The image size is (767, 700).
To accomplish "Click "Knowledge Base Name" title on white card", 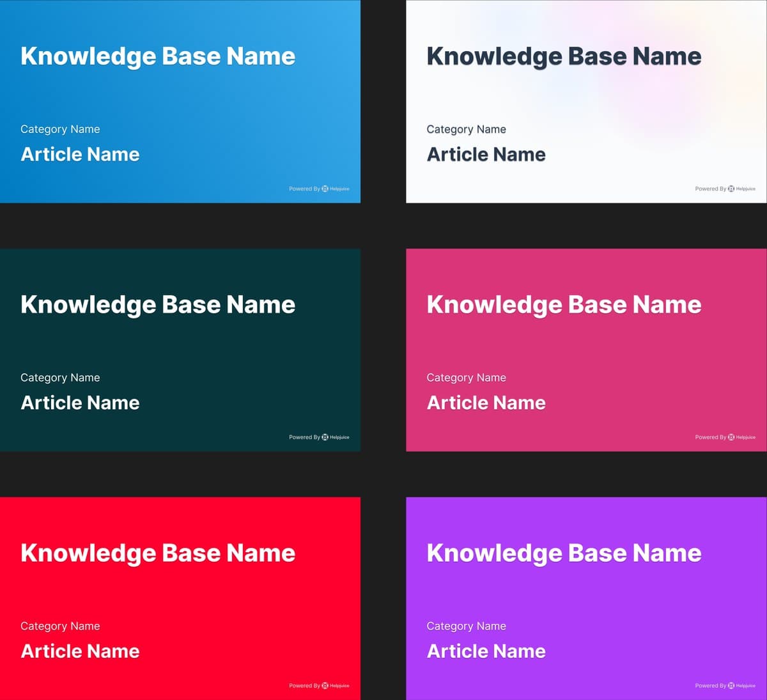I will pyautogui.click(x=564, y=56).
